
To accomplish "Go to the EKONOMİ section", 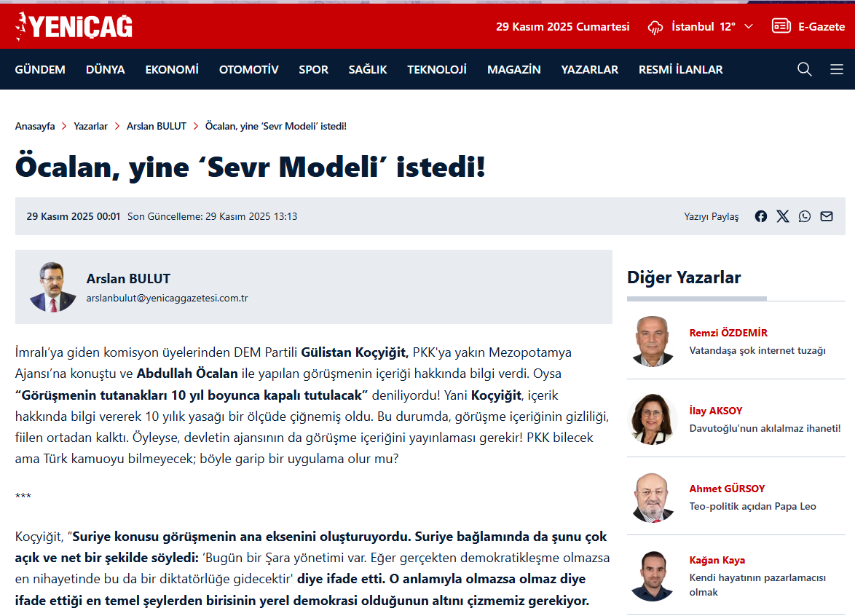I will [172, 70].
